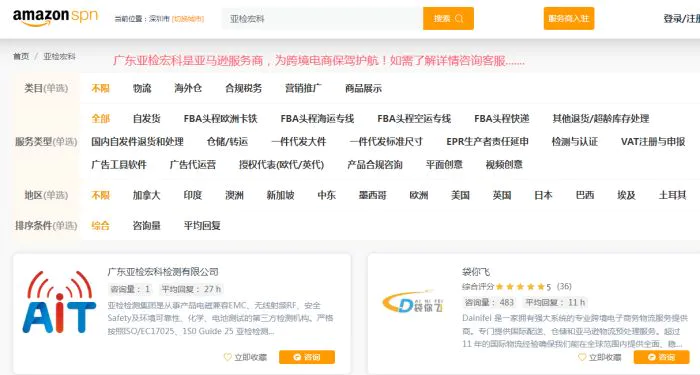Filter region by 墨西哥

(373, 195)
